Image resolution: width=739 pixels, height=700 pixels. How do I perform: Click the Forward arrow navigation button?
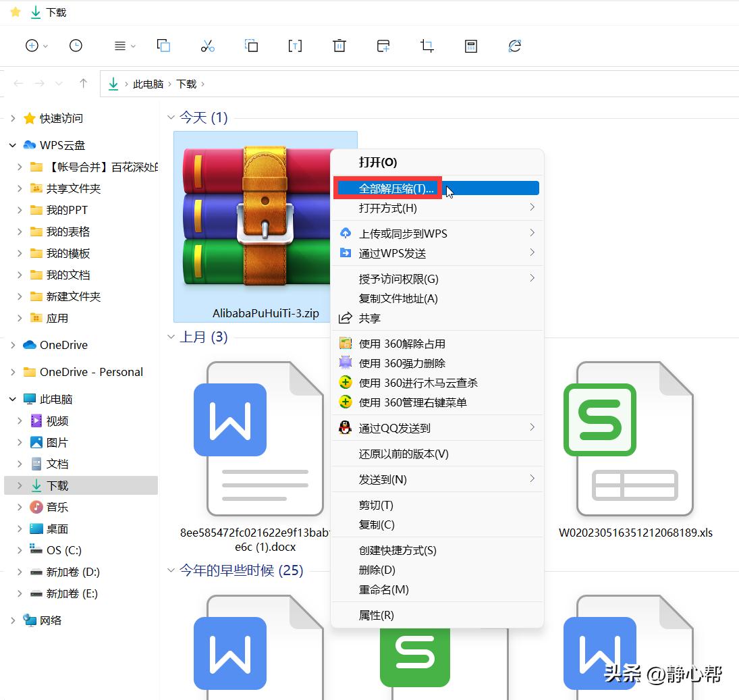coord(40,84)
